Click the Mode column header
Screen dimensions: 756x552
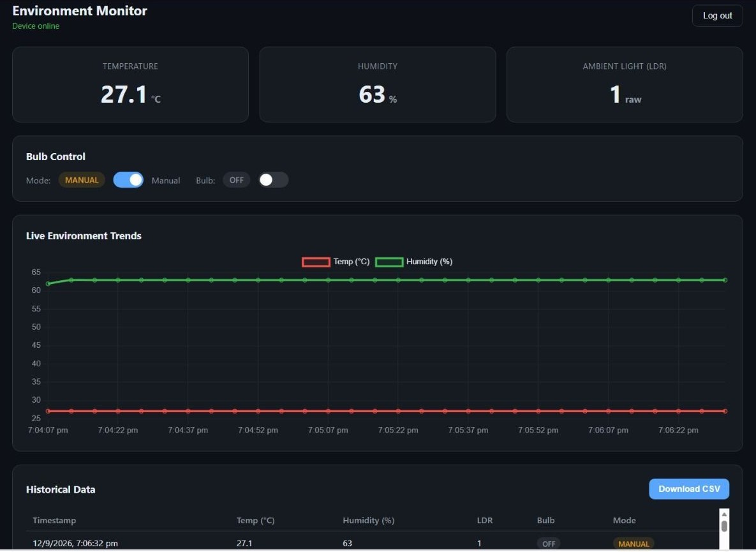[624, 520]
